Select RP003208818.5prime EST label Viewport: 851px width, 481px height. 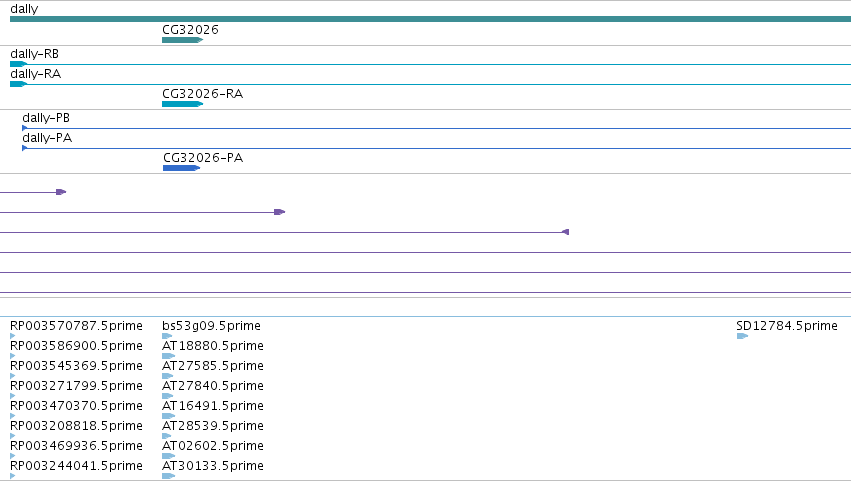[x=76, y=426]
